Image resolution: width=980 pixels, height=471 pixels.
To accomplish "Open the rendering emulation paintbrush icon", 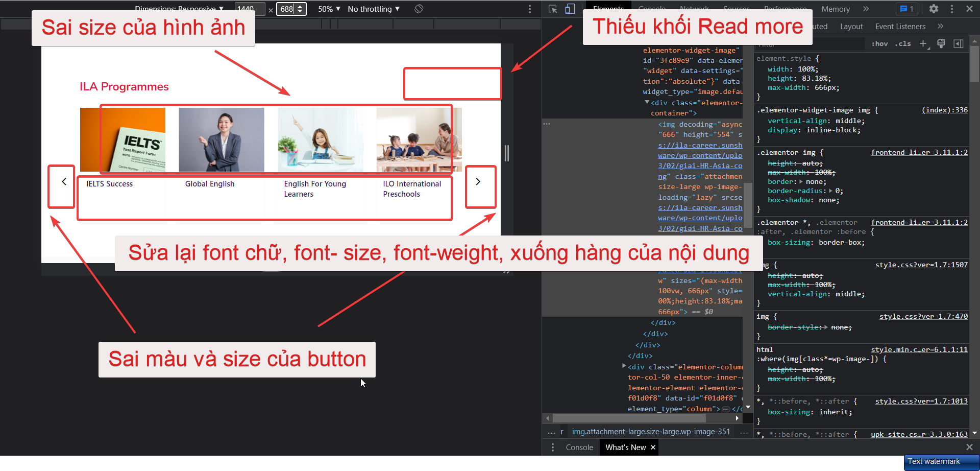I will point(941,44).
